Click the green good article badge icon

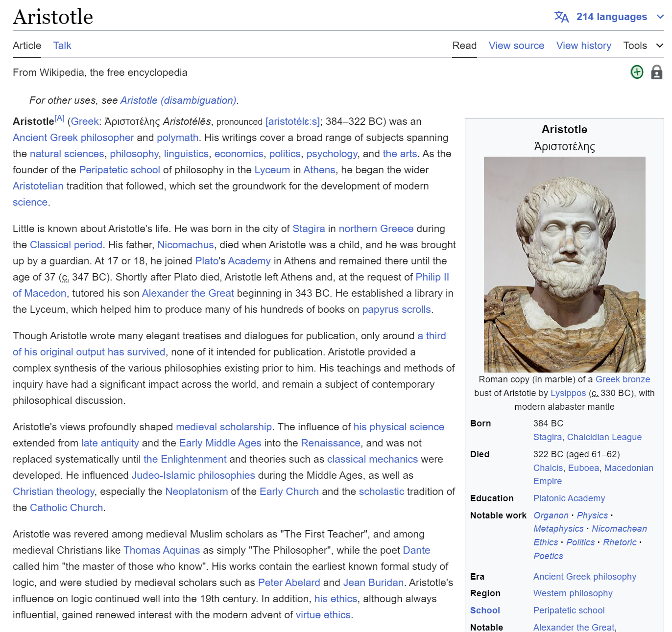(x=637, y=72)
